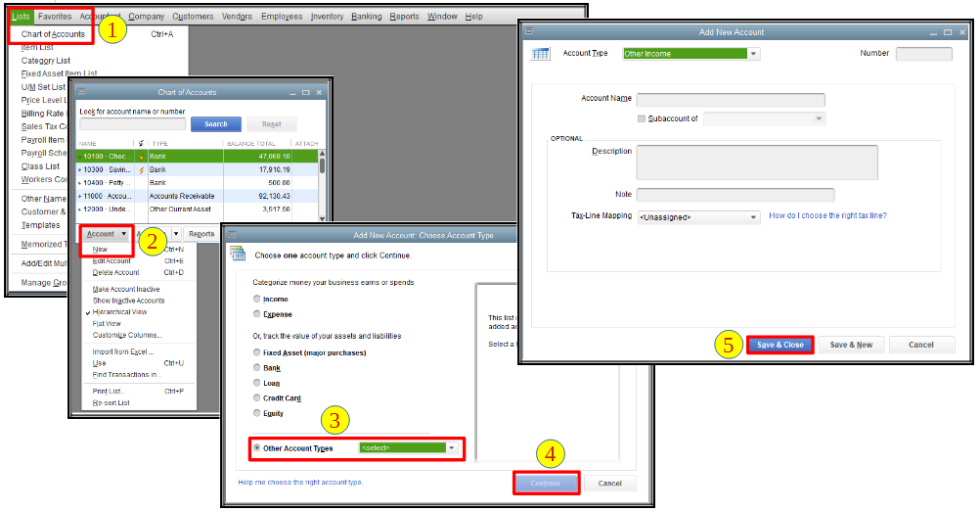
Task: Focus the Number field
Action: click(923, 54)
